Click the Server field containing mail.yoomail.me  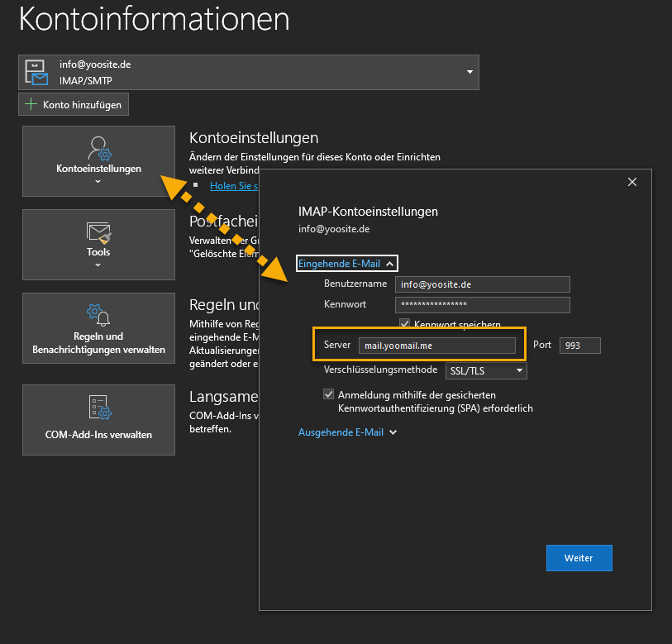436,346
